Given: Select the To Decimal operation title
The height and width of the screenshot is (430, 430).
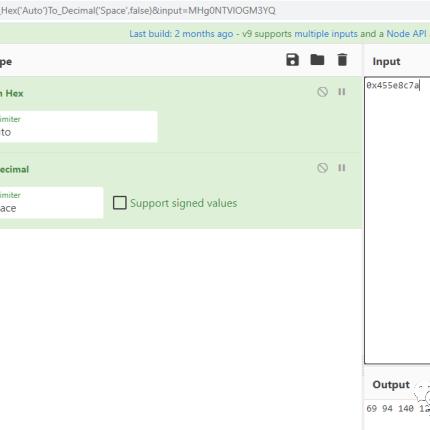Looking at the screenshot, I should 14,169.
